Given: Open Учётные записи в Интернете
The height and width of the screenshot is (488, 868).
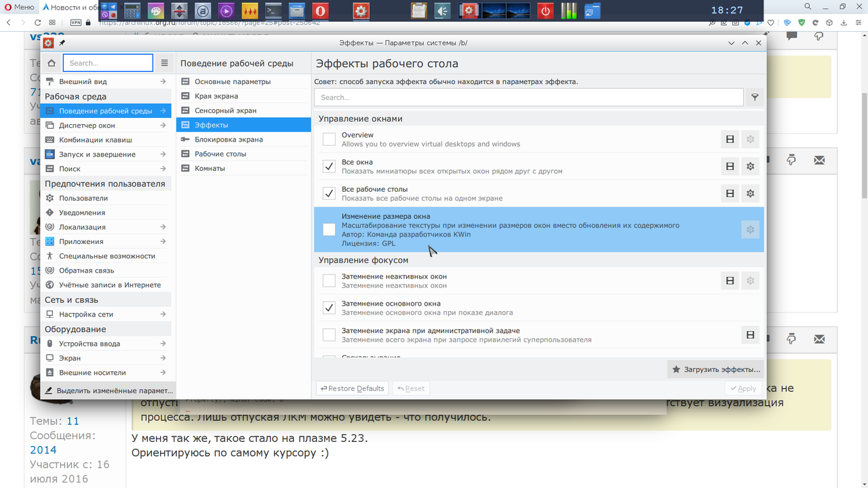Looking at the screenshot, I should coord(106,285).
